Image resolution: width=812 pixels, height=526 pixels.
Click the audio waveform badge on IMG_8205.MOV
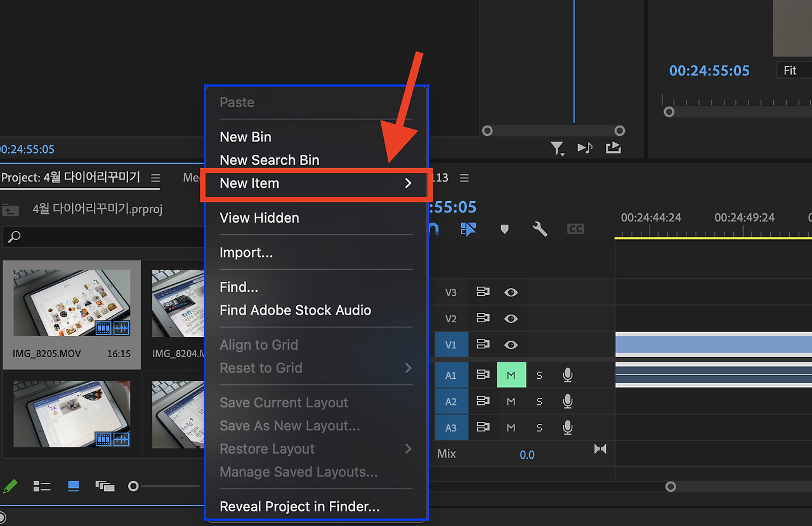point(121,328)
